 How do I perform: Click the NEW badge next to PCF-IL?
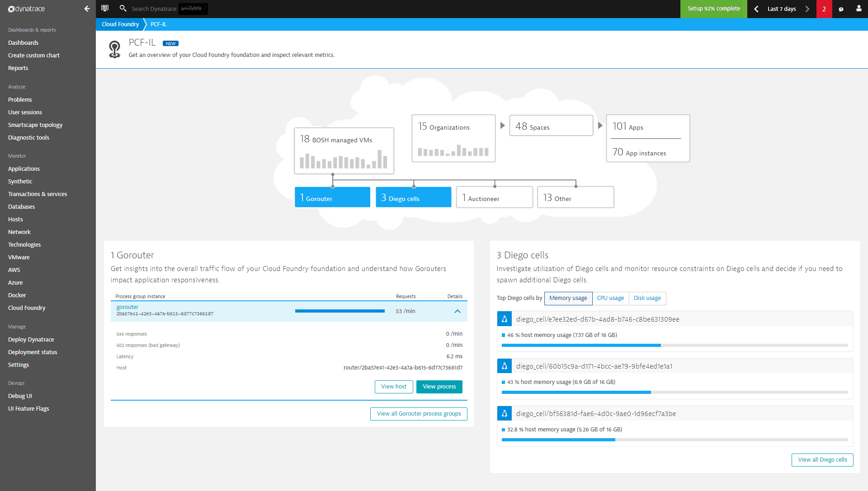pos(170,43)
